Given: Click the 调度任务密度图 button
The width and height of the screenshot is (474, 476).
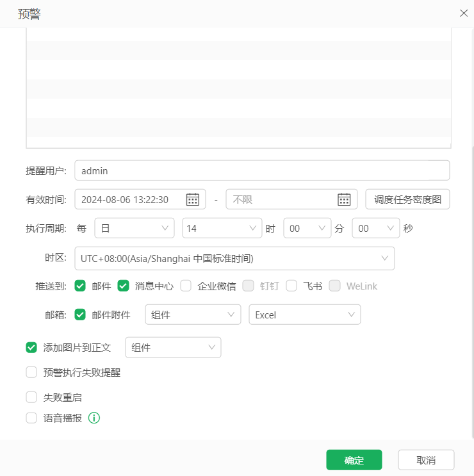Looking at the screenshot, I should click(x=407, y=199).
